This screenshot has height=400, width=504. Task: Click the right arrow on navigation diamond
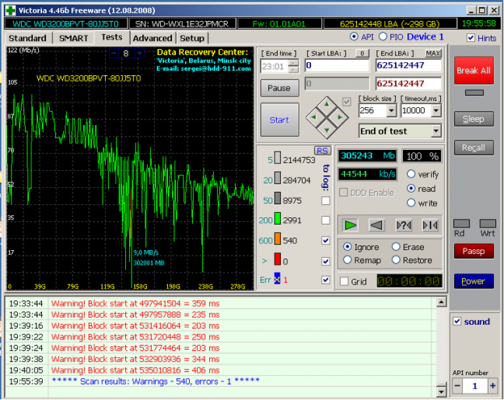pos(340,117)
